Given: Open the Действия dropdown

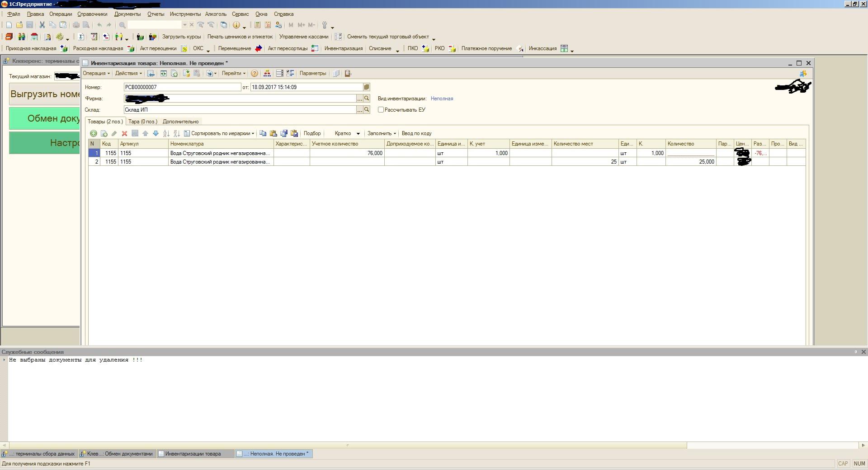Looking at the screenshot, I should click(x=128, y=73).
